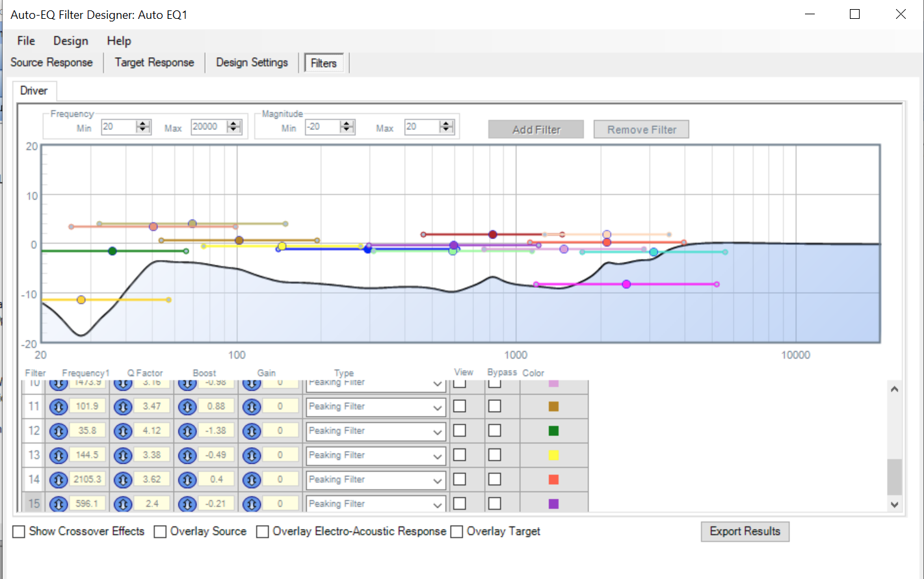
Task: Click the Boost adjust icon for filter 13
Action: coord(187,456)
